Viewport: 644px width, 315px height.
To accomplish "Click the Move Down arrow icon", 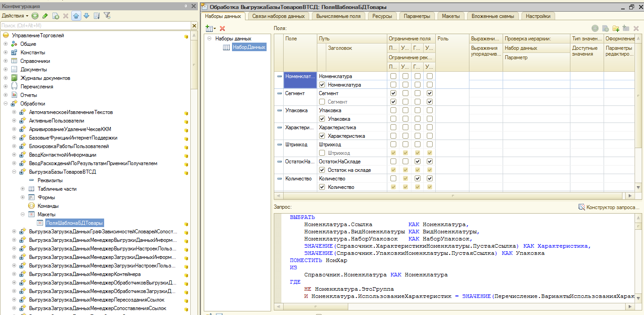I will tap(86, 16).
